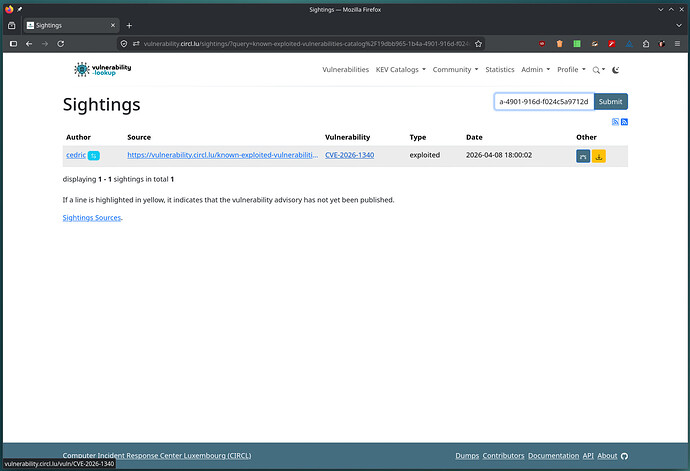Follow the Sightings Sources link
The image size is (690, 471).
pos(91,217)
